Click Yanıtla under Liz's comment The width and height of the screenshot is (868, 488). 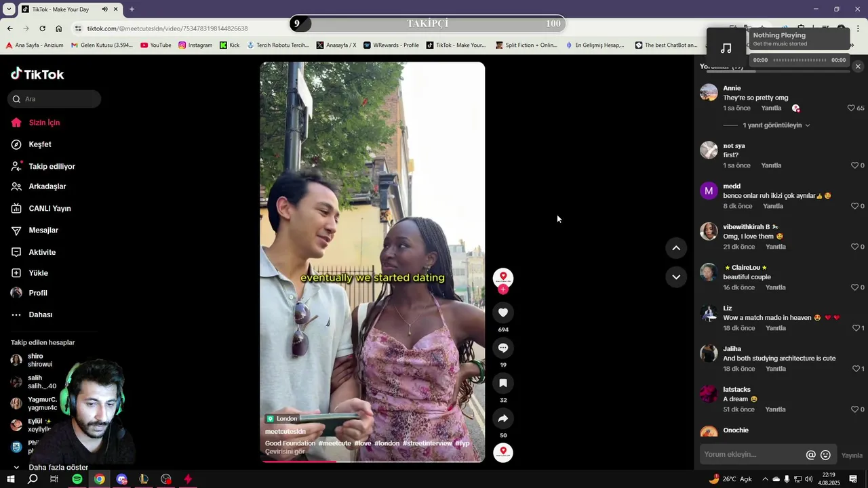point(776,328)
